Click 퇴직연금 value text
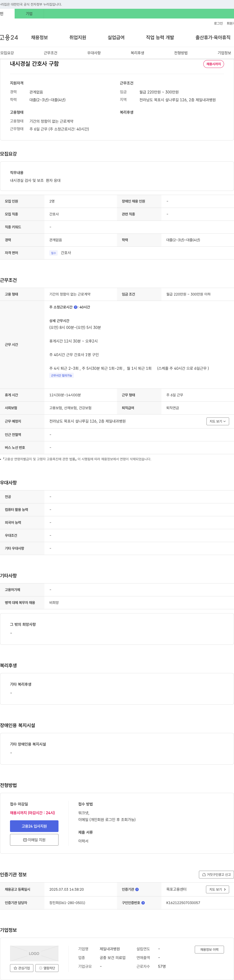Image resolution: width=234 pixels, height=980 pixels. pos(173,408)
